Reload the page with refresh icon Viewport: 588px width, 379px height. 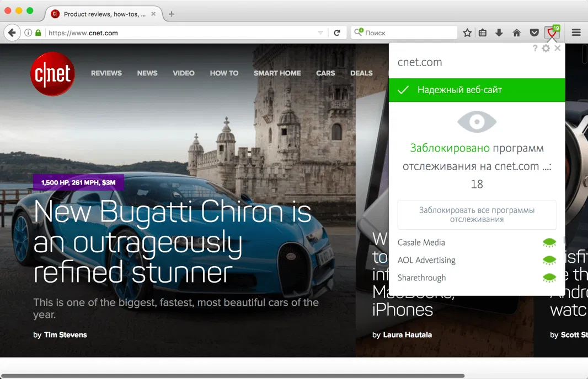pyautogui.click(x=337, y=33)
